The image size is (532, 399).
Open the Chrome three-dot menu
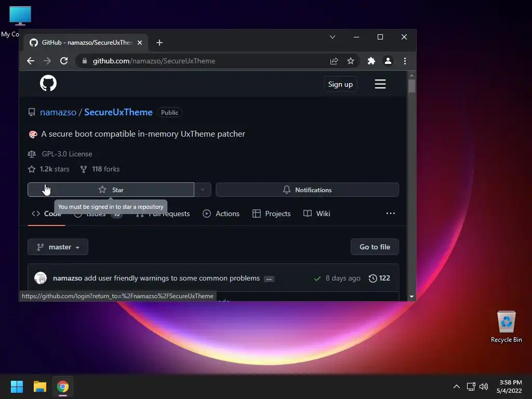pos(405,61)
